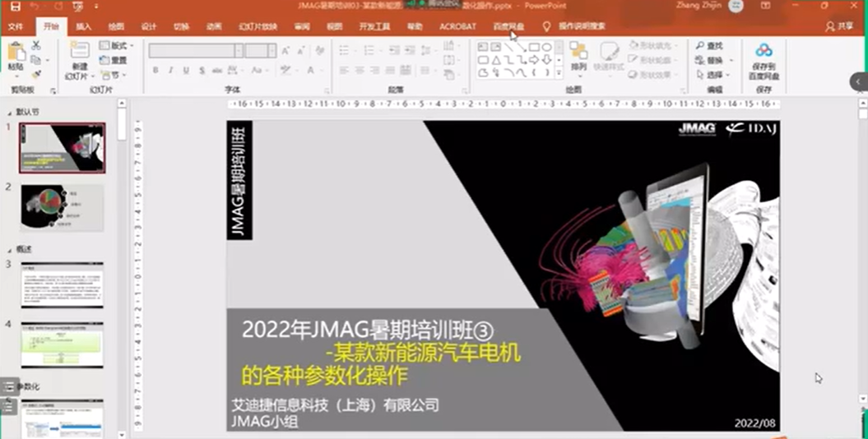Click the Copy icon in the clipboard group
868x439 pixels.
click(x=36, y=60)
